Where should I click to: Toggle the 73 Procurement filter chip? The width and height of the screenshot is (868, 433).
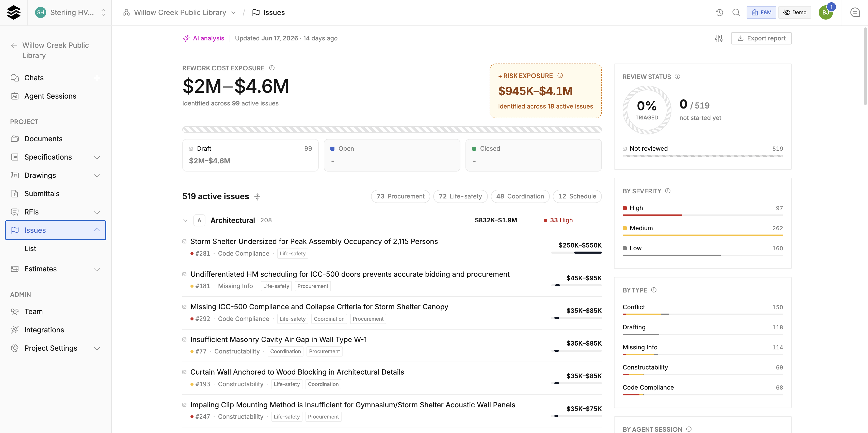[x=400, y=196]
